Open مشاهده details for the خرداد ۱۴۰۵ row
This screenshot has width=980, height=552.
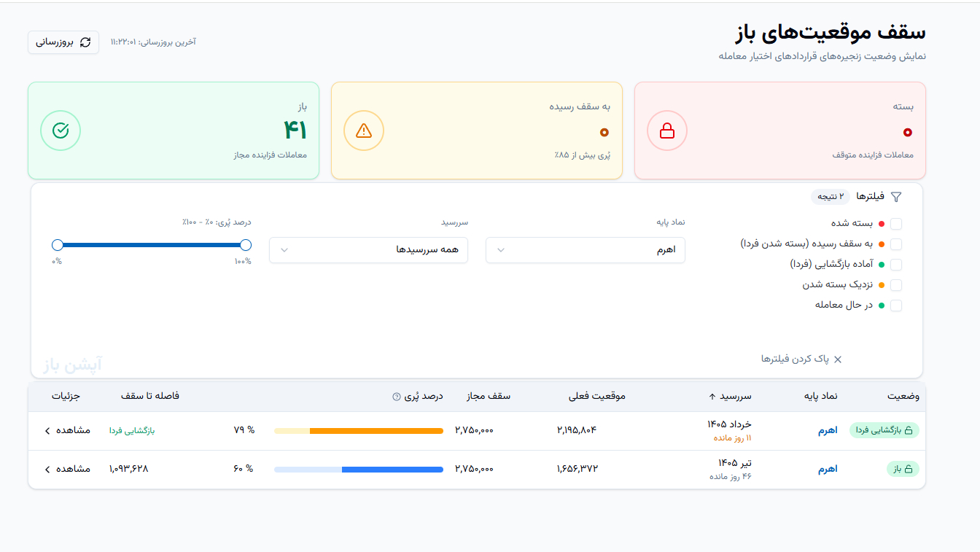point(68,430)
